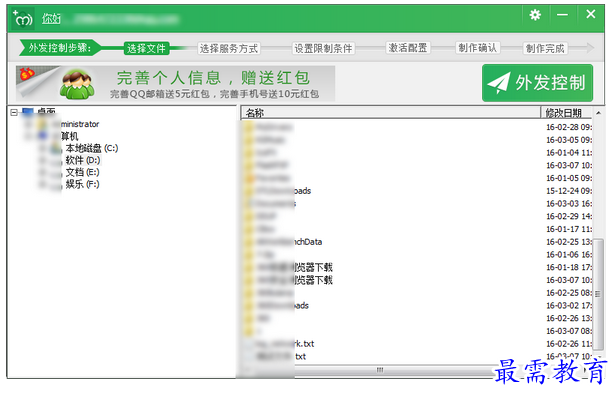Select the row dated 15-12-24 09:
The width and height of the screenshot is (616, 403).
click(x=416, y=191)
